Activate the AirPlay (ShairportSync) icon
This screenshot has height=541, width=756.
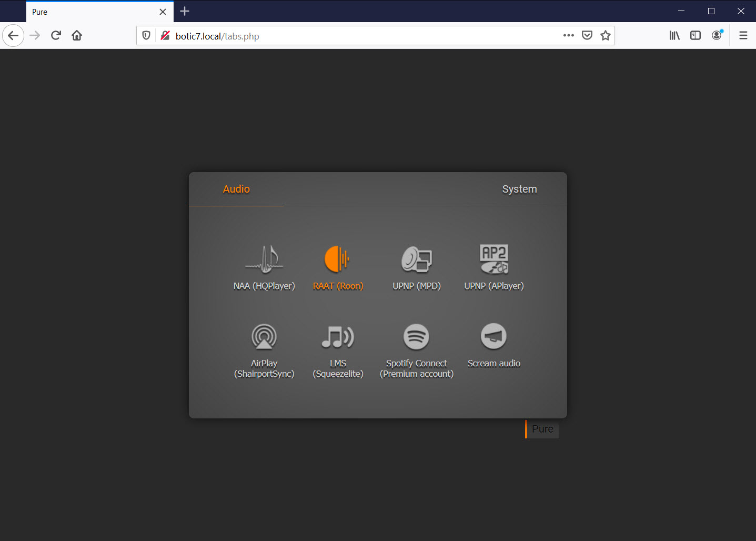pyautogui.click(x=264, y=337)
